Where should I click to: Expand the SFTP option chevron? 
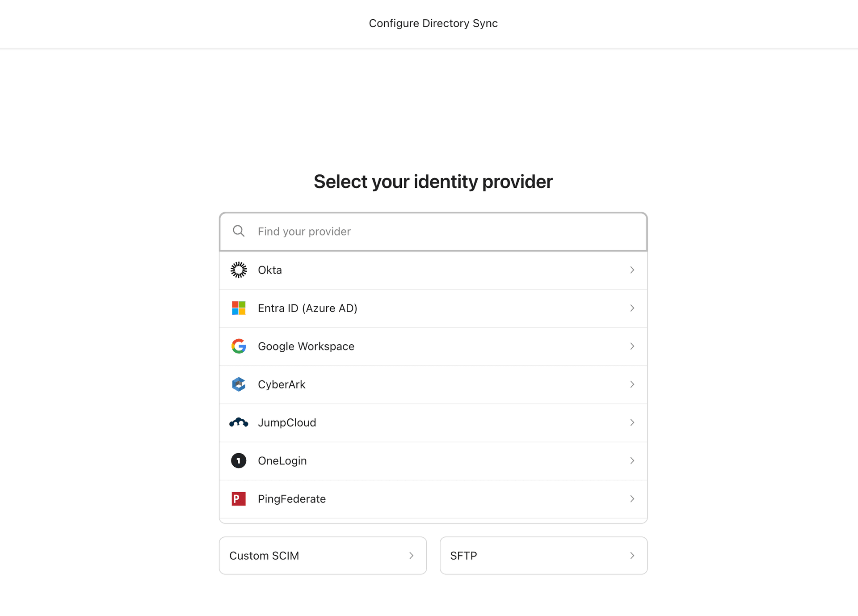tap(632, 556)
